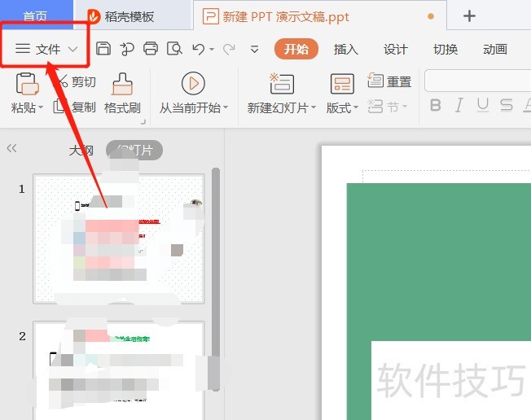Click the save icon in quick toolbar
Screen dimensions: 531x420
click(x=103, y=48)
